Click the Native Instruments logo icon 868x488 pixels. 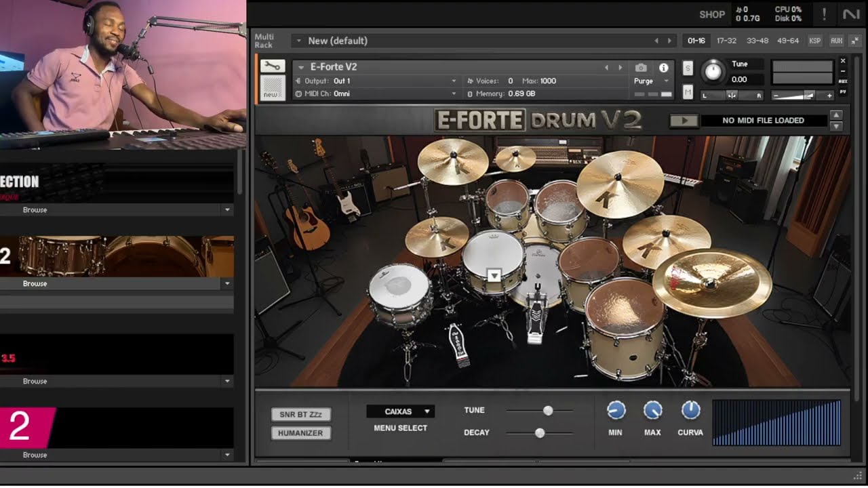click(851, 14)
